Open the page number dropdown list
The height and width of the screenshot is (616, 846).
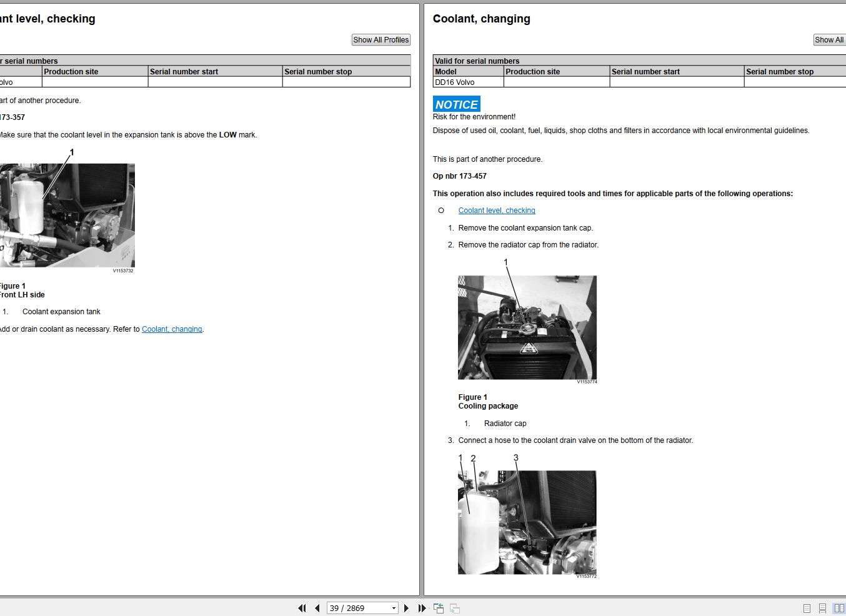pos(393,607)
